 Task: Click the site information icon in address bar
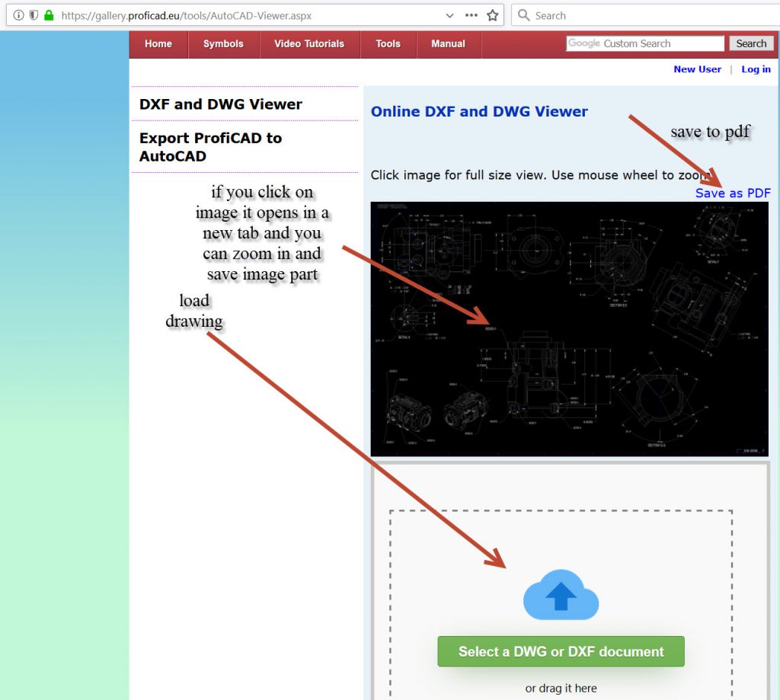click(19, 15)
